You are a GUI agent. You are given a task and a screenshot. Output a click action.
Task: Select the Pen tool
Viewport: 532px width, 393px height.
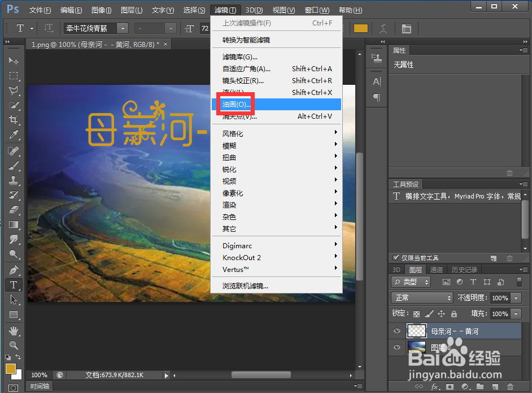click(14, 270)
